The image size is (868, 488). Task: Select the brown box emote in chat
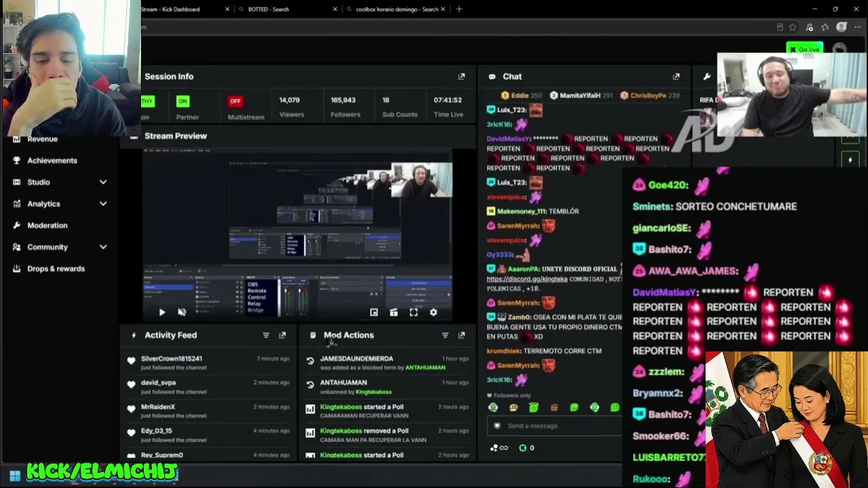(x=554, y=407)
